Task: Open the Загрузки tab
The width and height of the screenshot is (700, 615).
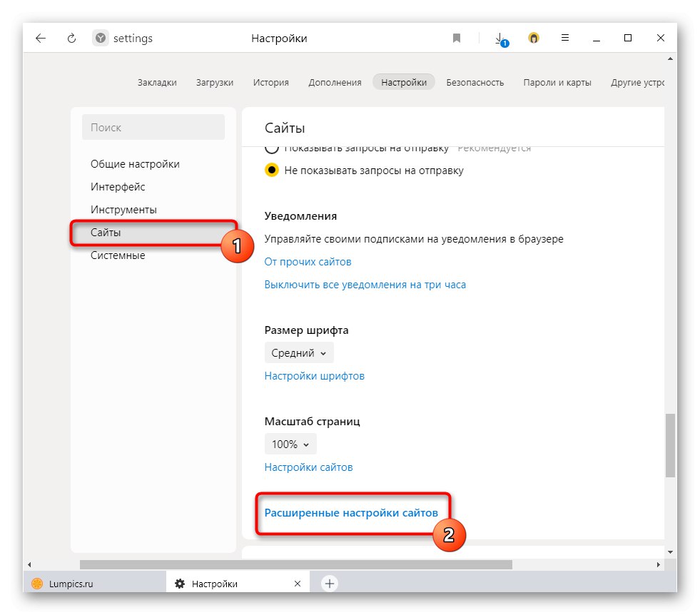Action: (x=215, y=83)
